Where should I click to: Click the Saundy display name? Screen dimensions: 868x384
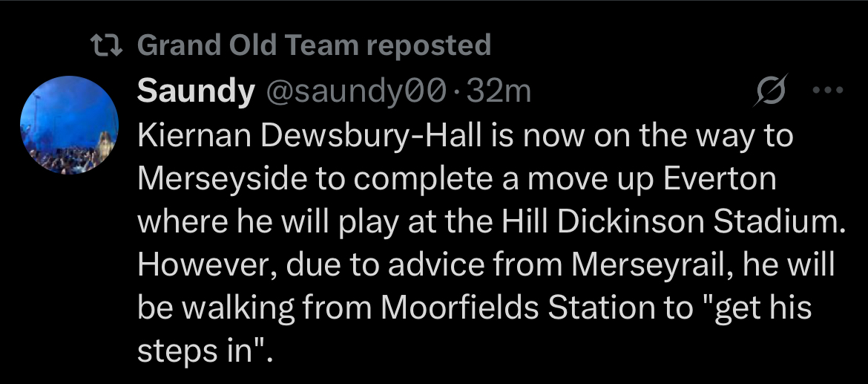(x=195, y=91)
